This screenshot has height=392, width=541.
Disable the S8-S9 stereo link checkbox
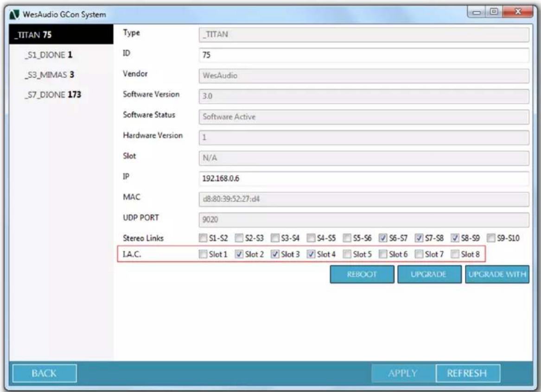tap(455, 238)
